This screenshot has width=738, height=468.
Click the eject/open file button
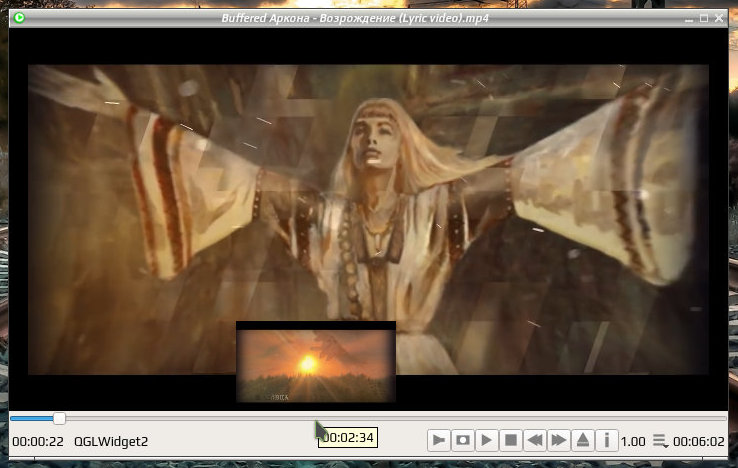coord(582,441)
